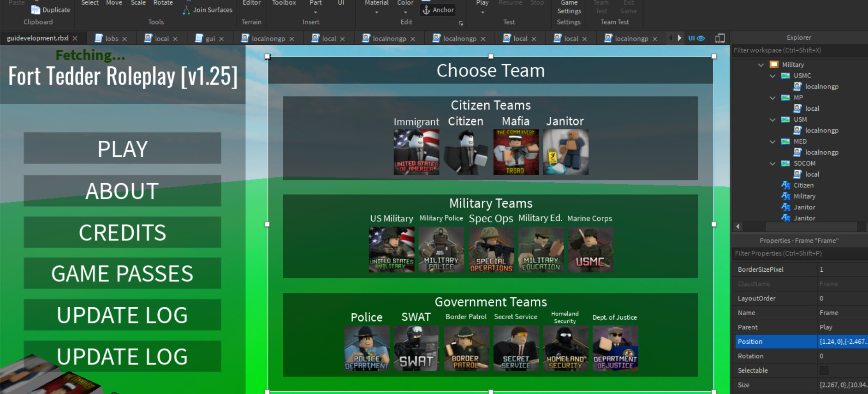The width and height of the screenshot is (868, 394).
Task: Collapse the MED tree node
Action: click(x=773, y=141)
